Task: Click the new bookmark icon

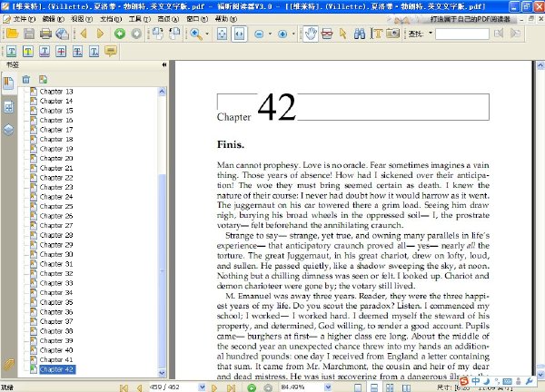Action: pos(43,80)
